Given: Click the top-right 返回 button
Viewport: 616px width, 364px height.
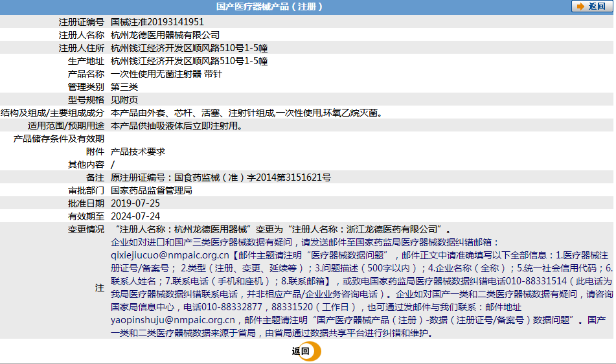Looking at the screenshot, I should click(x=591, y=6).
